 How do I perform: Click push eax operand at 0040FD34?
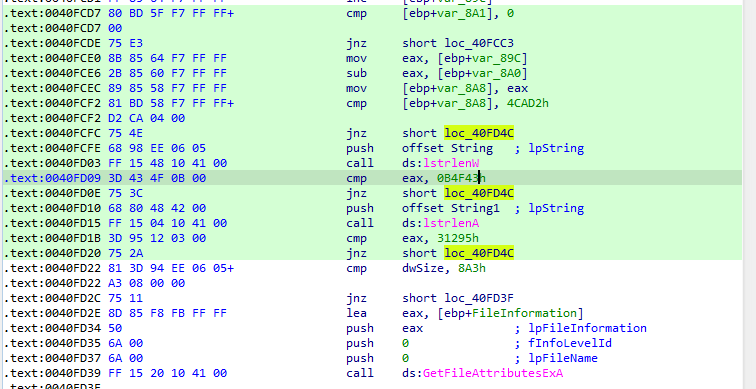[x=413, y=328]
